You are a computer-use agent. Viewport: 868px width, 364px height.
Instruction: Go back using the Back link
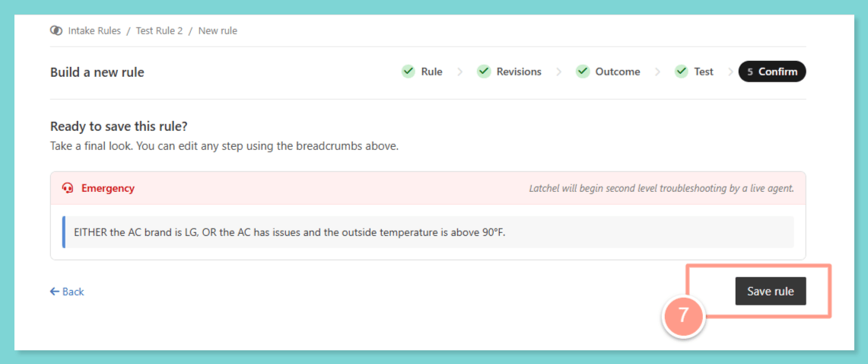tap(66, 292)
